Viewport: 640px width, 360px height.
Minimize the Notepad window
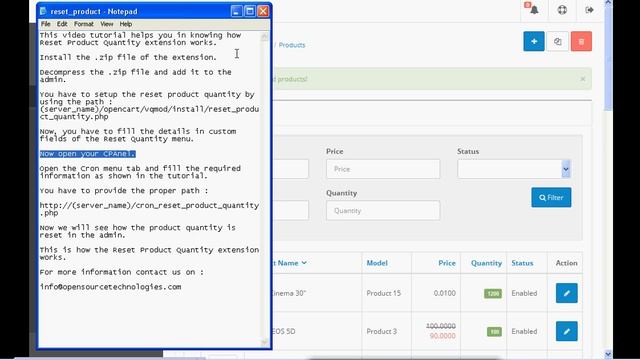236,11
